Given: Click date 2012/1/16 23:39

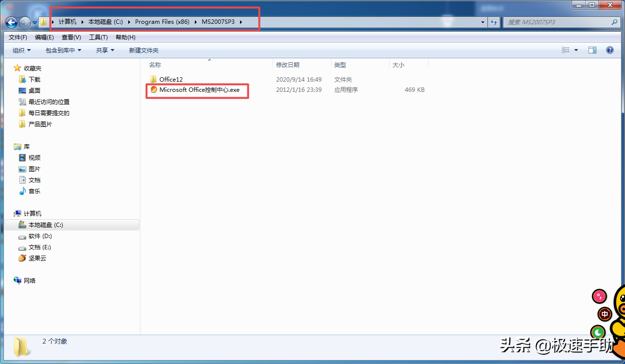Looking at the screenshot, I should 299,90.
